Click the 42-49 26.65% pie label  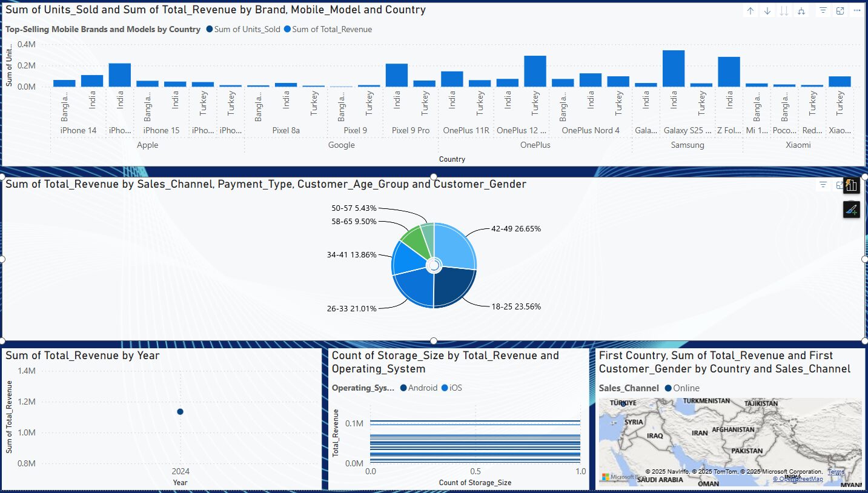(x=516, y=229)
